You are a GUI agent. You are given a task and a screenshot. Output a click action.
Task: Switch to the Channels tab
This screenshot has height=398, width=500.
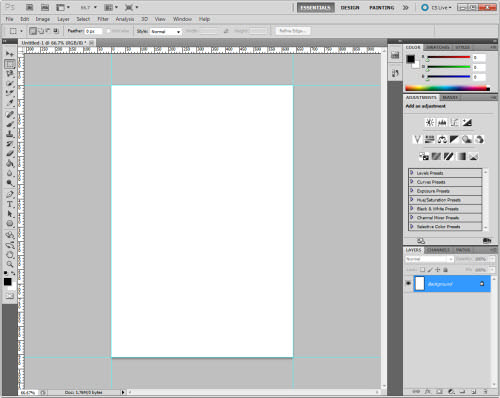point(439,250)
